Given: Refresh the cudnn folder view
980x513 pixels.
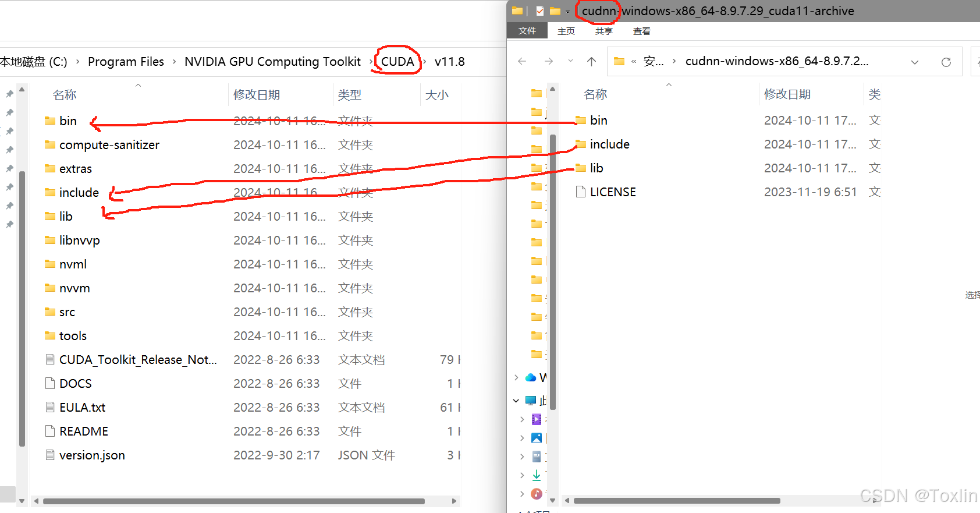Looking at the screenshot, I should point(946,62).
